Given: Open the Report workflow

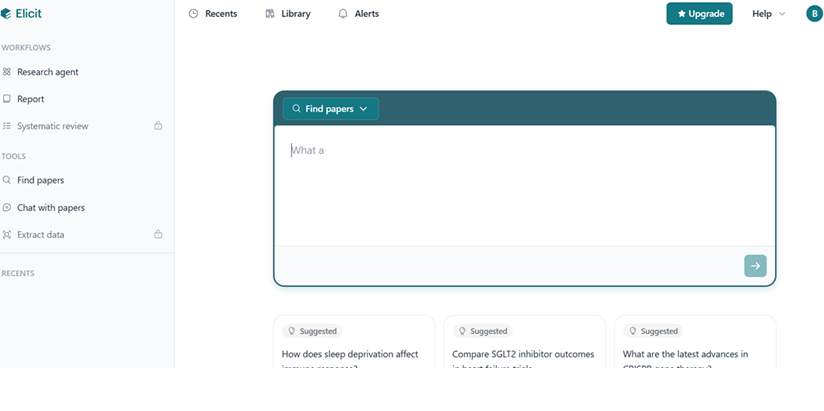Looking at the screenshot, I should (x=30, y=99).
